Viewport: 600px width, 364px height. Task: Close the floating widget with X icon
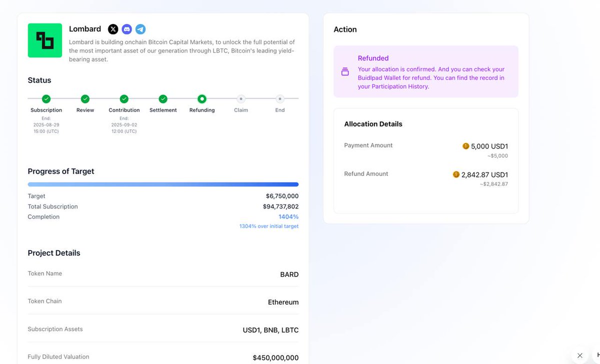pyautogui.click(x=580, y=355)
